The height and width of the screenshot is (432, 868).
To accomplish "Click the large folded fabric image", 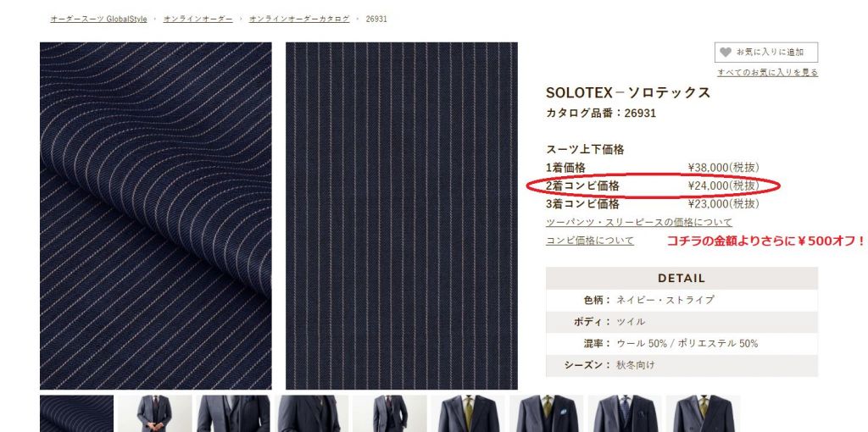I will [156, 216].
